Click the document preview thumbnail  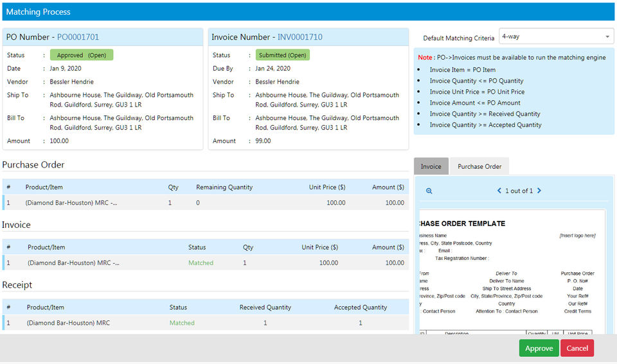[512, 272]
